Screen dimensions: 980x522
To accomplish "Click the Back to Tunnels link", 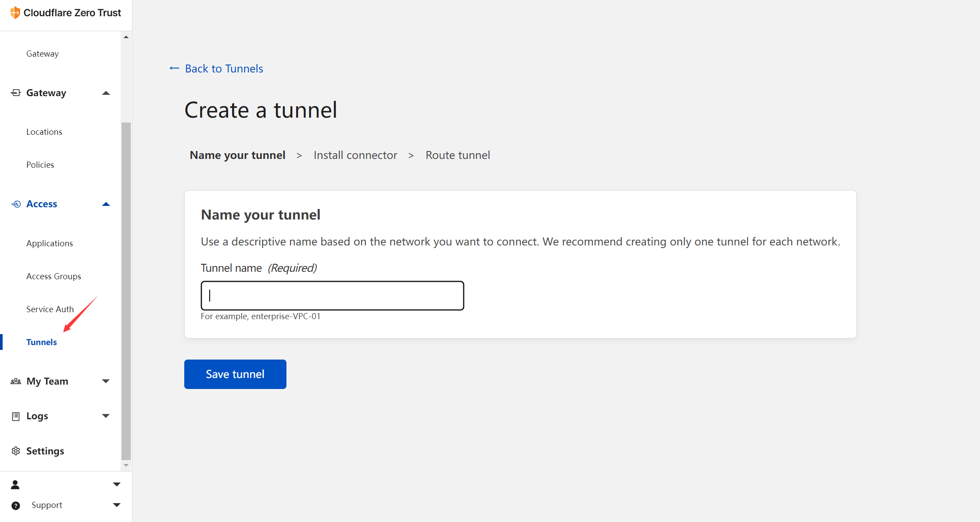I will [x=224, y=68].
